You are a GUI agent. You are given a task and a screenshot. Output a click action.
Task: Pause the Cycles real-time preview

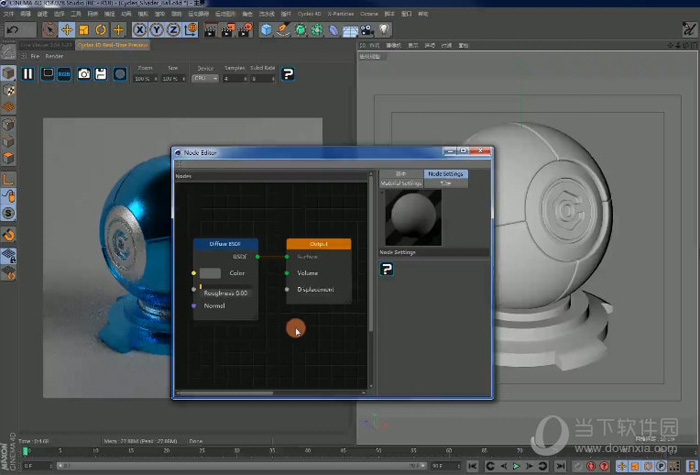click(x=28, y=74)
